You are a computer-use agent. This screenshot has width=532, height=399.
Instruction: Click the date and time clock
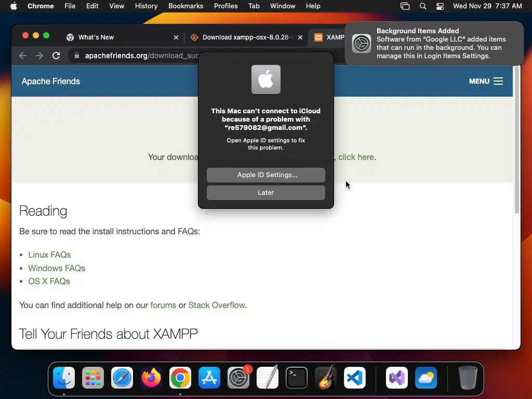[x=487, y=6]
